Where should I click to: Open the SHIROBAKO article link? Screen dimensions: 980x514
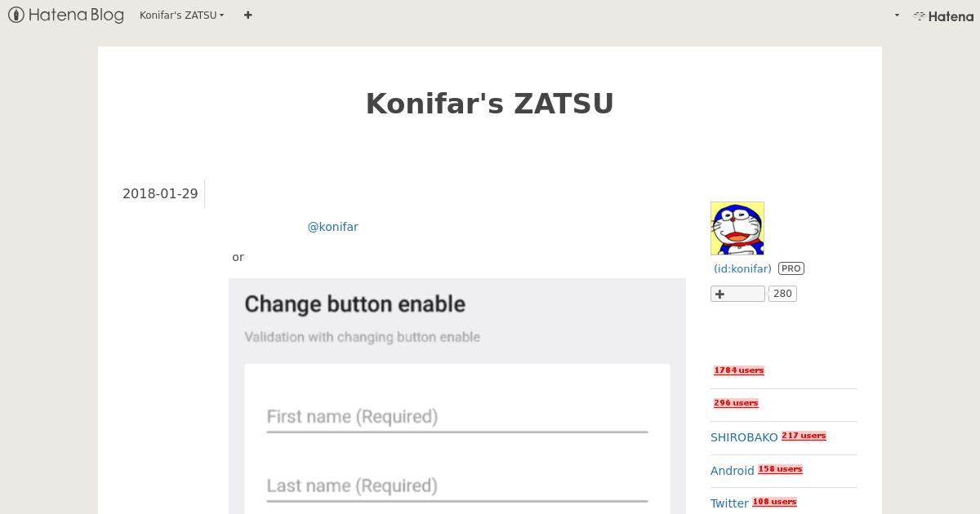pos(744,437)
